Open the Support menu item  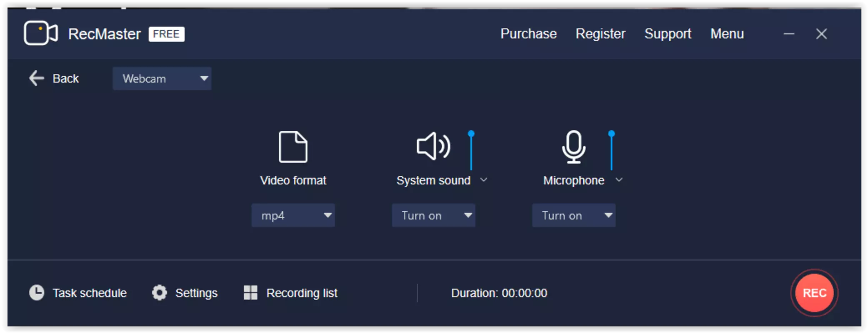click(668, 34)
